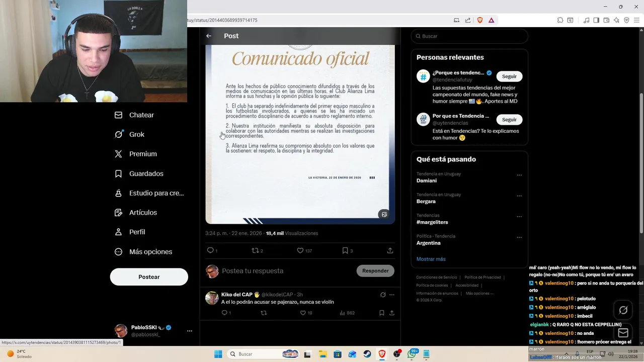Open Brave Leo AI sparkle icon

point(617,20)
